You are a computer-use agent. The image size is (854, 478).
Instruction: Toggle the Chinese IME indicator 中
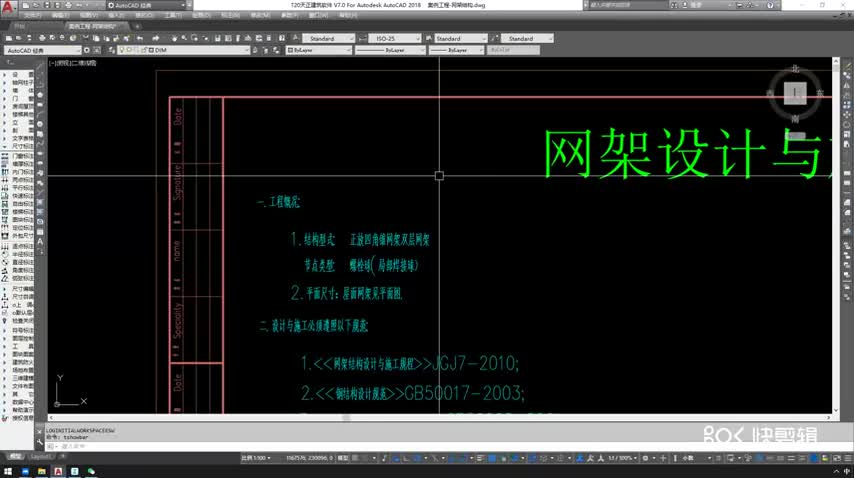(847, 471)
